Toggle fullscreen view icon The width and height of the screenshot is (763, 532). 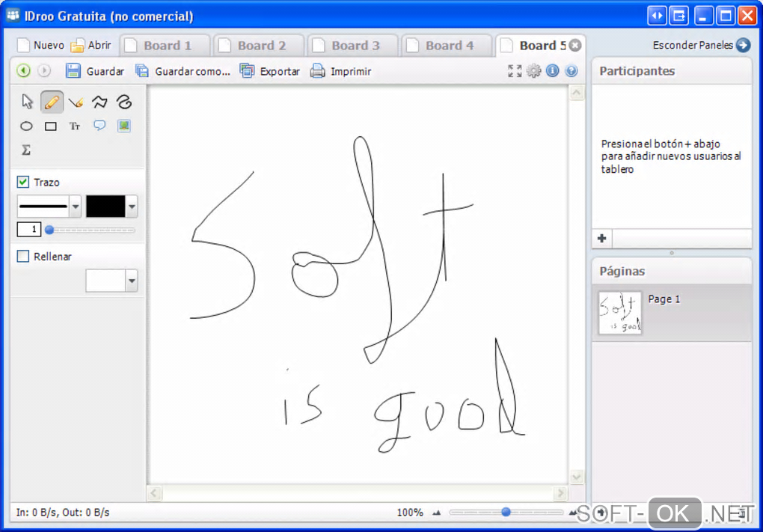tap(515, 71)
